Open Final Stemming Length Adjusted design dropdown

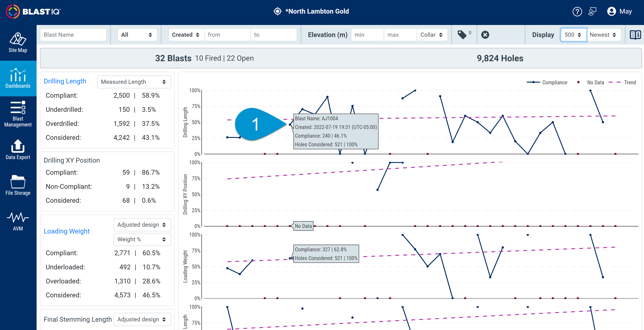pyautogui.click(x=142, y=319)
